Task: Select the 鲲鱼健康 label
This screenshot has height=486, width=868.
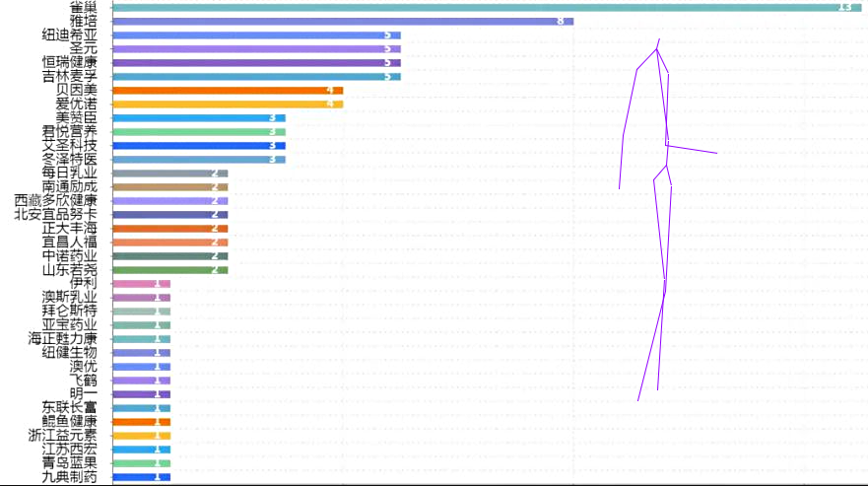Action: pyautogui.click(x=70, y=422)
